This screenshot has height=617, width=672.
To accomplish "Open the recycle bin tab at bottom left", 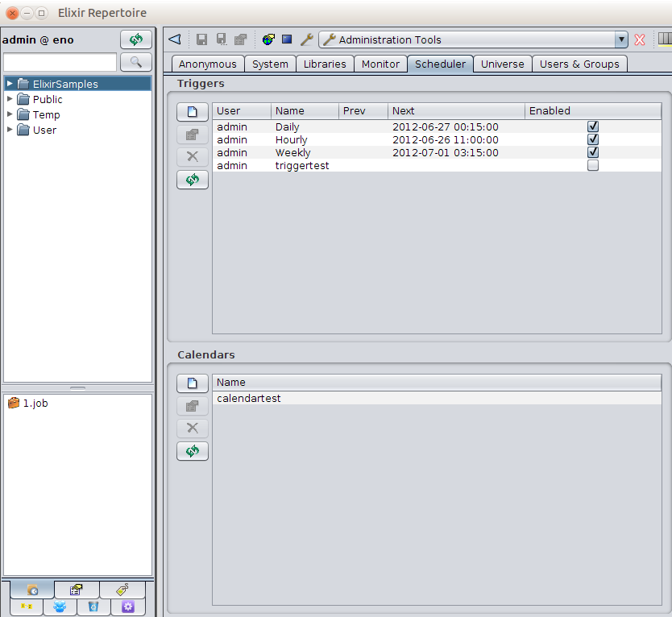I will [x=93, y=607].
